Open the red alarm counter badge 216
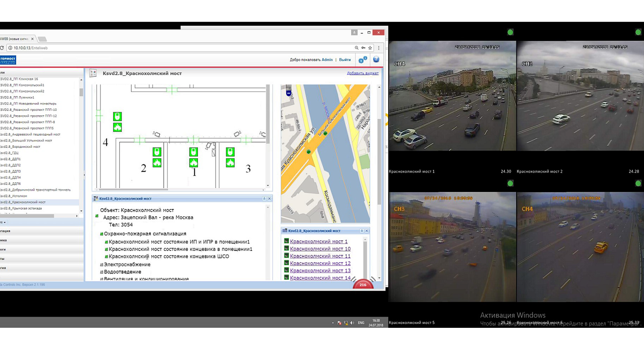 tap(363, 284)
